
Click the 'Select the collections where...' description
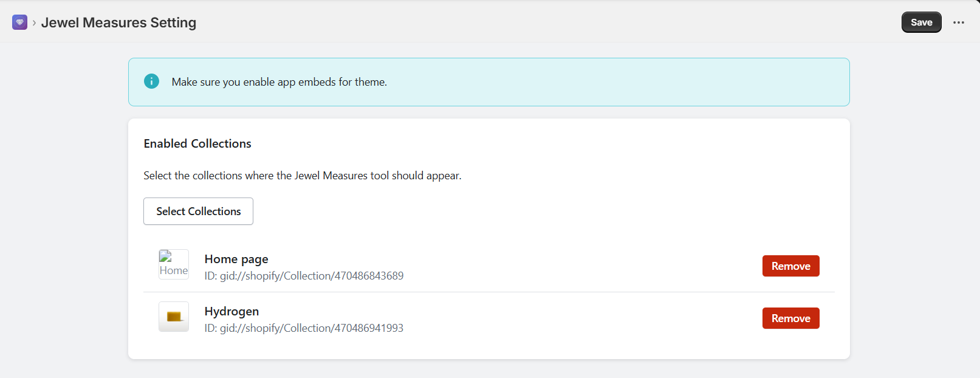point(303,176)
